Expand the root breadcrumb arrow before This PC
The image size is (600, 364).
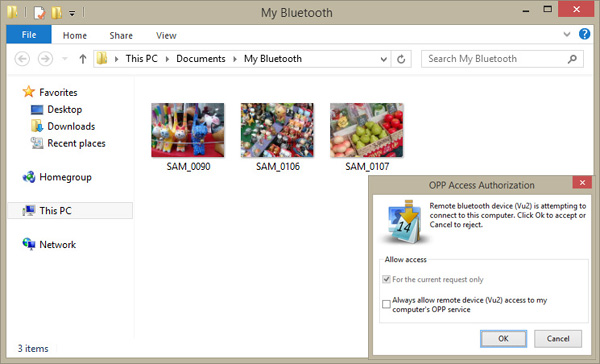click(x=116, y=59)
